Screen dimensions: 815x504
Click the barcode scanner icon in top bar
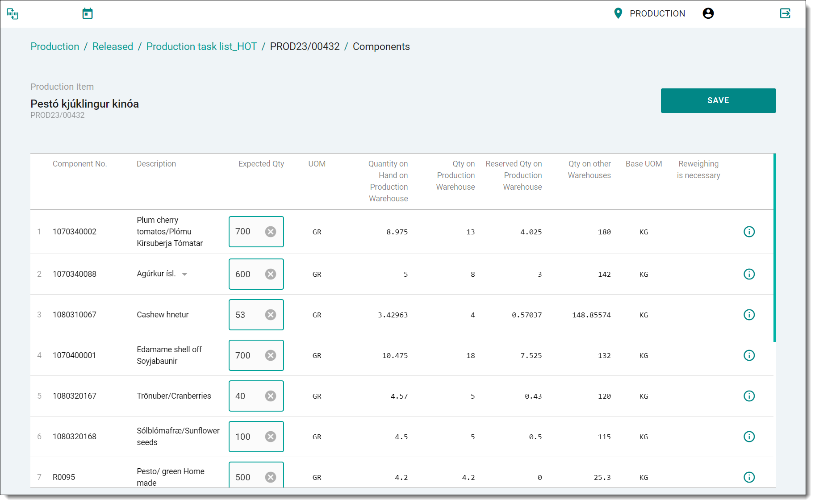click(x=13, y=14)
